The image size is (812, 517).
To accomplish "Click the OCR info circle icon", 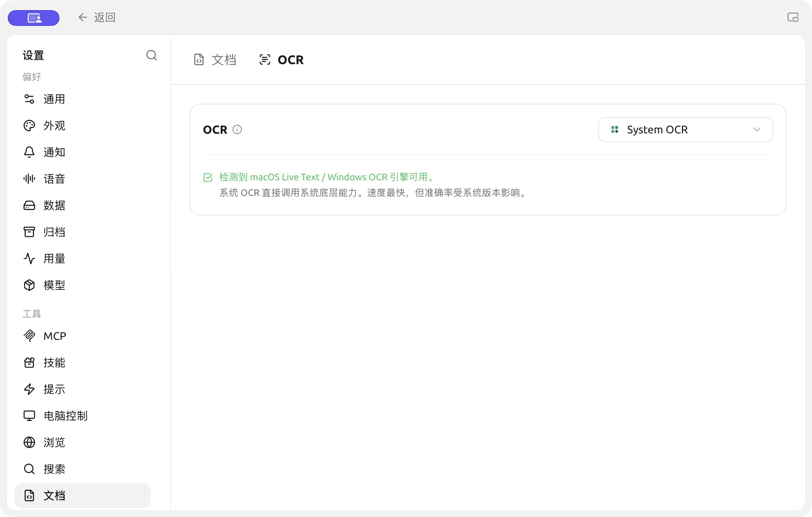I will (x=237, y=129).
